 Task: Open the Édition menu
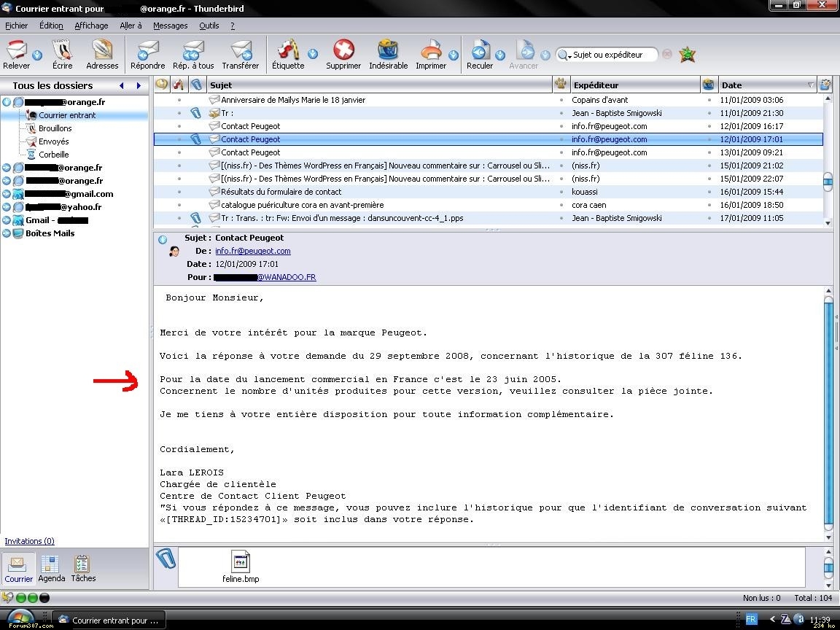(51, 26)
